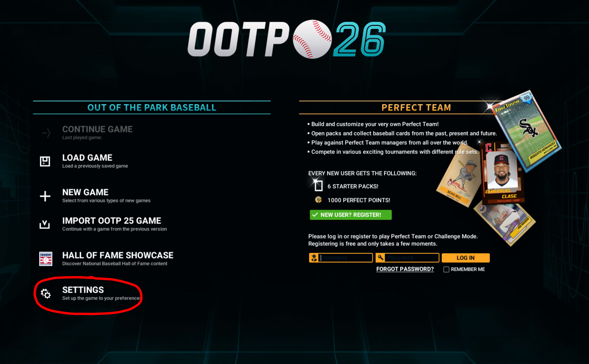Click the Continue Game arrow icon
Screen dimensions: 589x364
pos(46,133)
